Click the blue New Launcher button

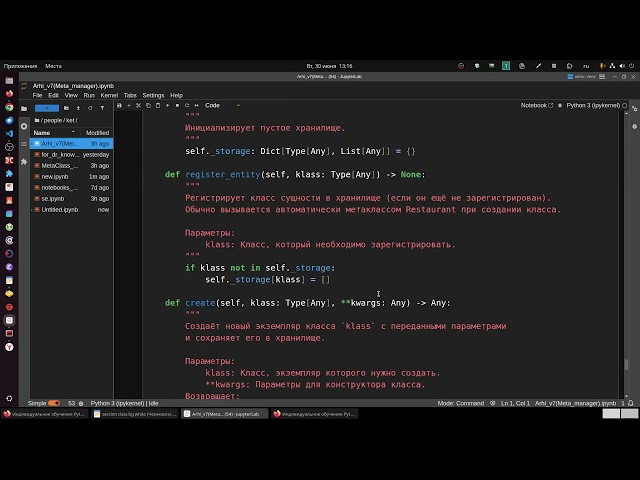pyautogui.click(x=47, y=108)
